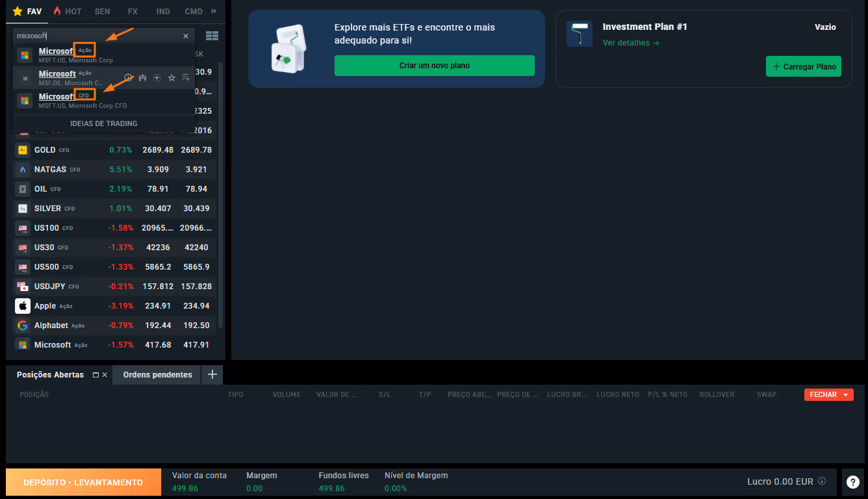
Task: Click the Microsoft logo in watchlist bottom row
Action: [x=23, y=345]
